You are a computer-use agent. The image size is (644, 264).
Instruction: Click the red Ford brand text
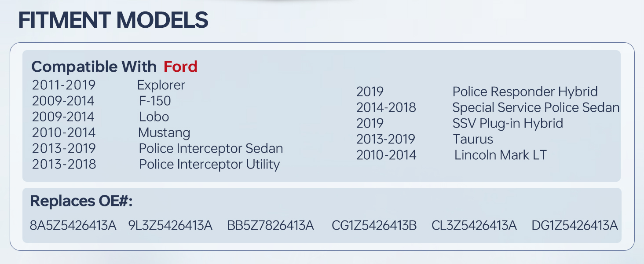coord(180,67)
